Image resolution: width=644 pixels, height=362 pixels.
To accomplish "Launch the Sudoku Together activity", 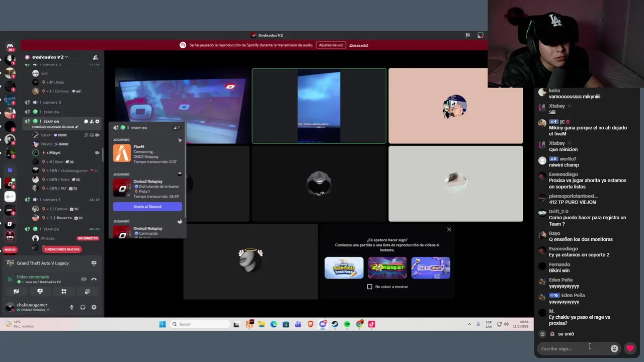I will pos(344,267).
